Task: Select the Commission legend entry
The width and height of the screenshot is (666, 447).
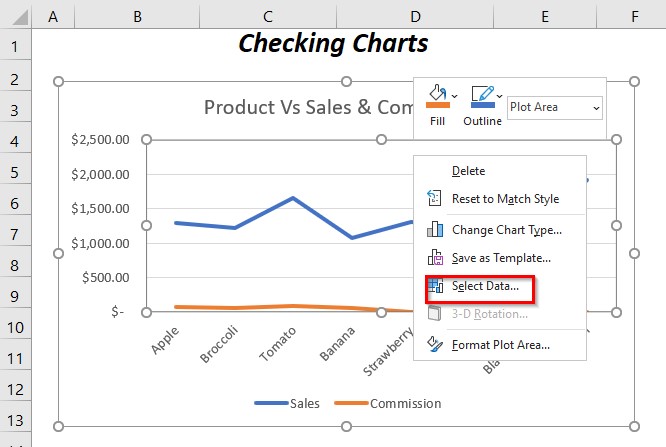Action: 405,404
